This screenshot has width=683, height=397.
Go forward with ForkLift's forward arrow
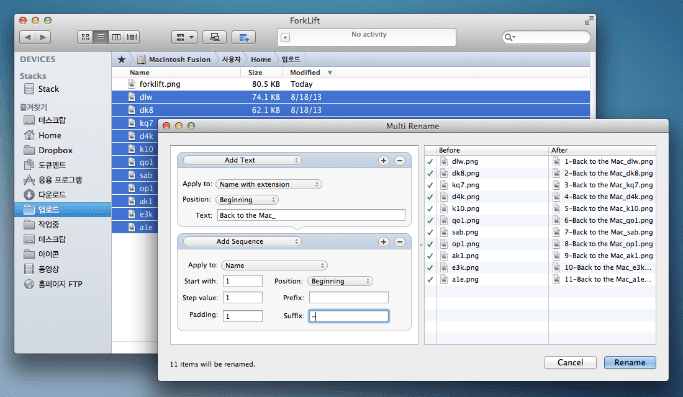point(43,37)
